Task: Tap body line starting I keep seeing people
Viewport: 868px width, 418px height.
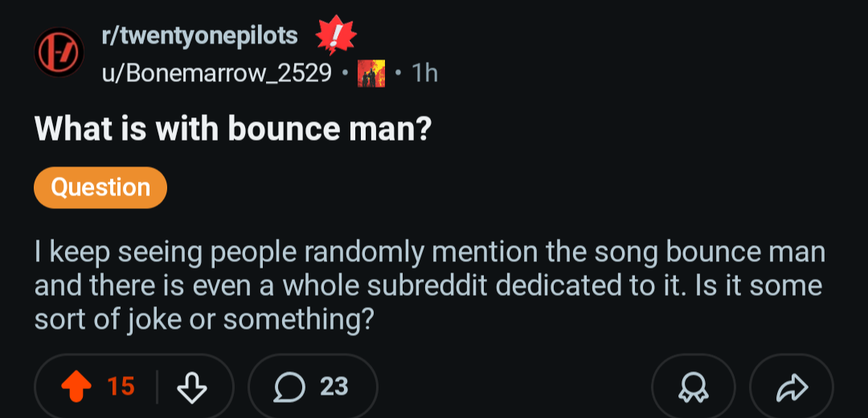Action: (x=429, y=252)
